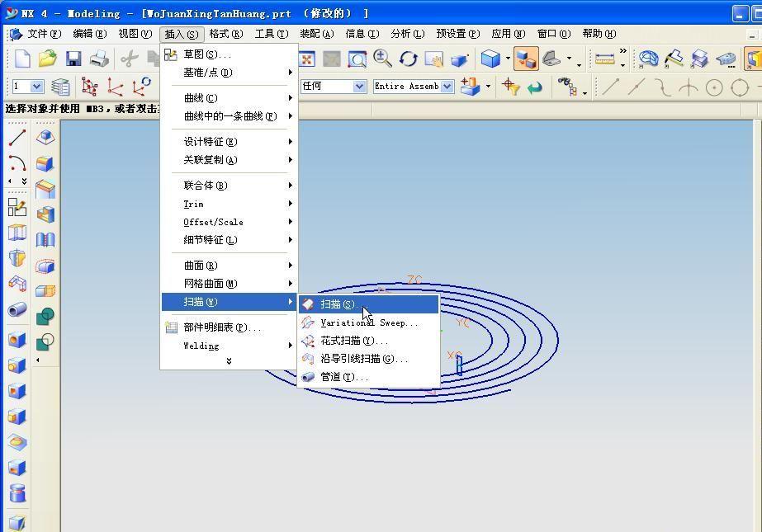Select the line tool in sidebar
762x532 pixels.
click(17, 137)
